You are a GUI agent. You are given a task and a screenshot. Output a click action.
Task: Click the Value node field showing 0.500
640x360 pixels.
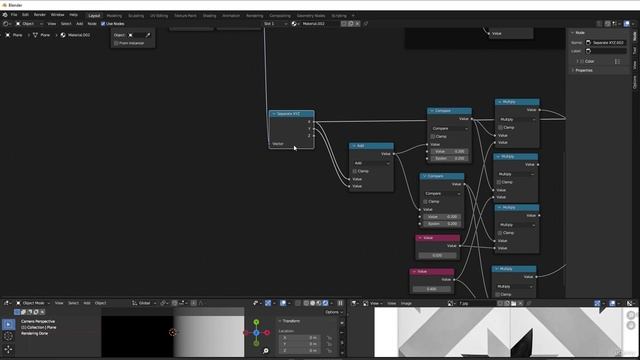437,255
